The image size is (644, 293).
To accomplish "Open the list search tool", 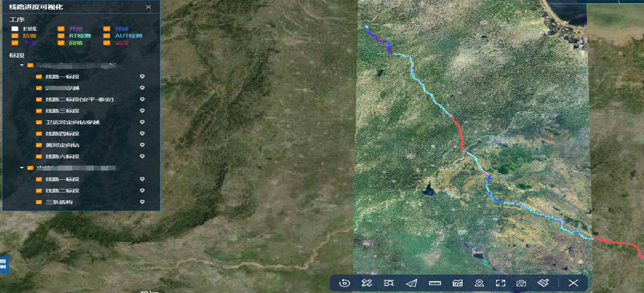I will click(x=389, y=283).
